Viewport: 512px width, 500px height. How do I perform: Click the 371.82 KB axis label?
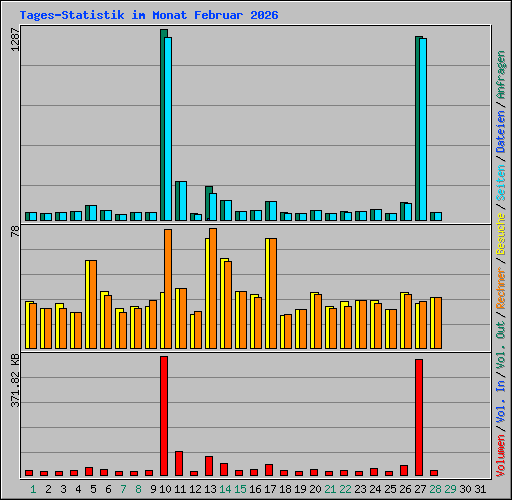[x=15, y=380]
